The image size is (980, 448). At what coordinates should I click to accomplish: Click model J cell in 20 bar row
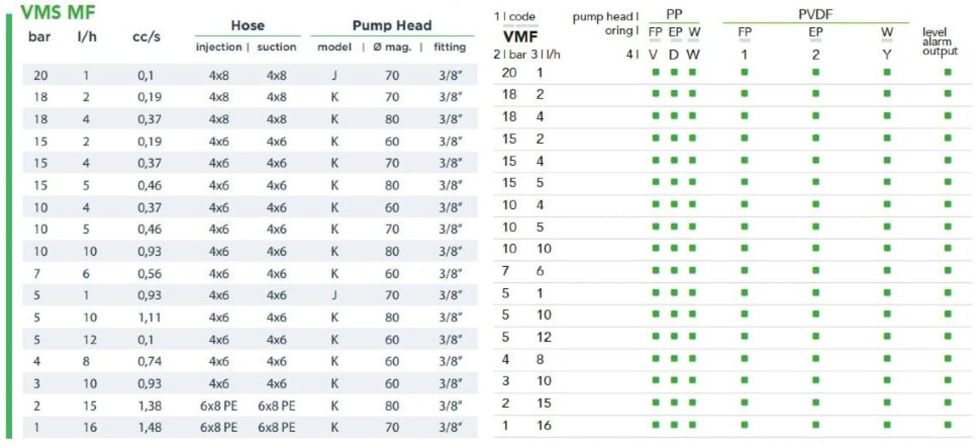(x=334, y=75)
